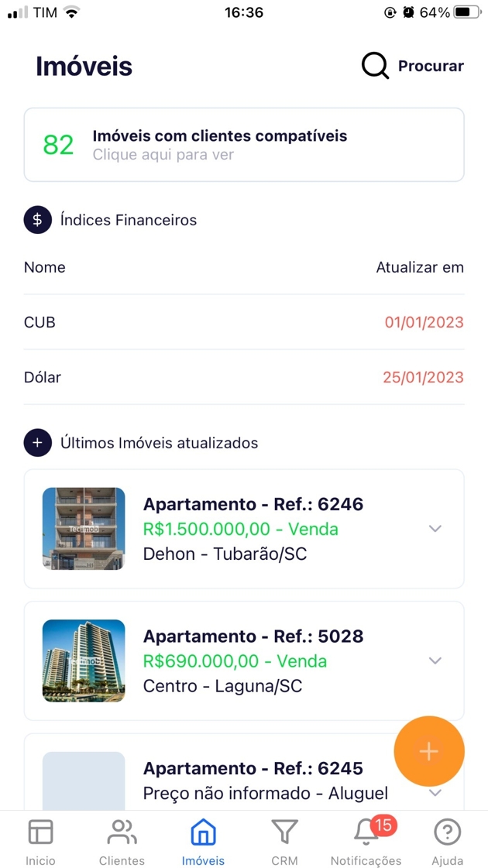488x868 pixels.
Task: Tap the Procurar search label
Action: (431, 66)
